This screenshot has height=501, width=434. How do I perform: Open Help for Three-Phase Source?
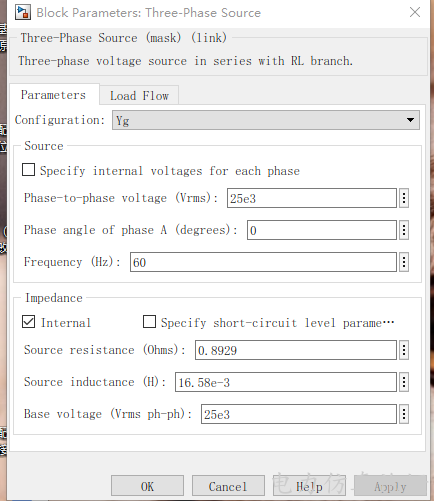(309, 486)
